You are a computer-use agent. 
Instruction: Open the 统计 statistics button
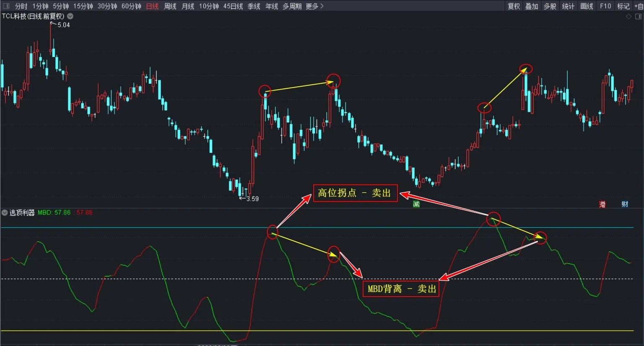tap(568, 6)
